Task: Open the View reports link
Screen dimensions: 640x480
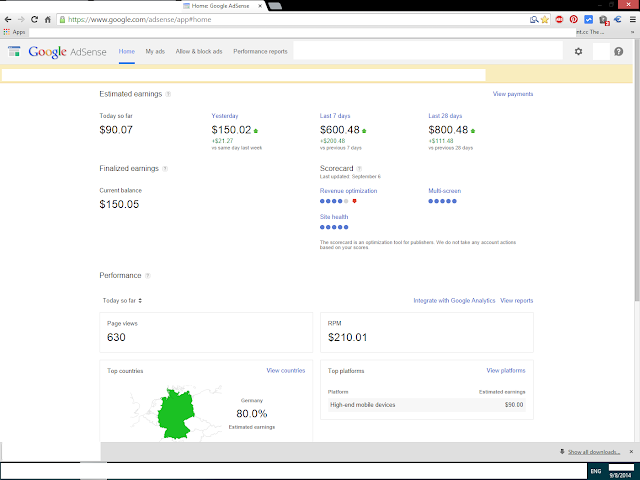Action: 516,300
